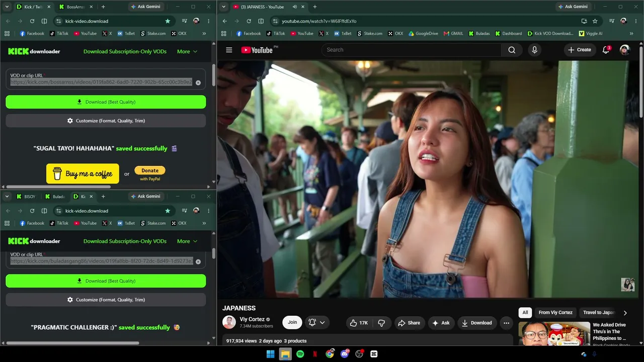Select the Travel to Japan filter chip
This screenshot has width=644, height=362.
(598, 313)
